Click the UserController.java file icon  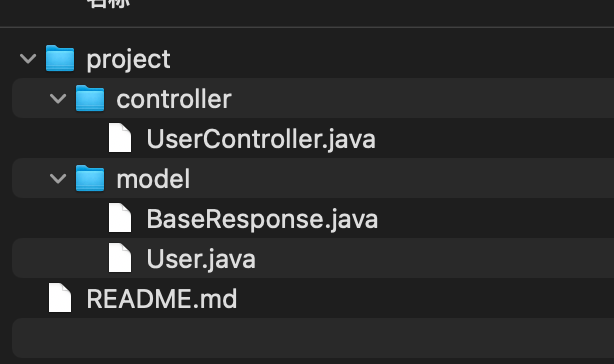click(120, 138)
